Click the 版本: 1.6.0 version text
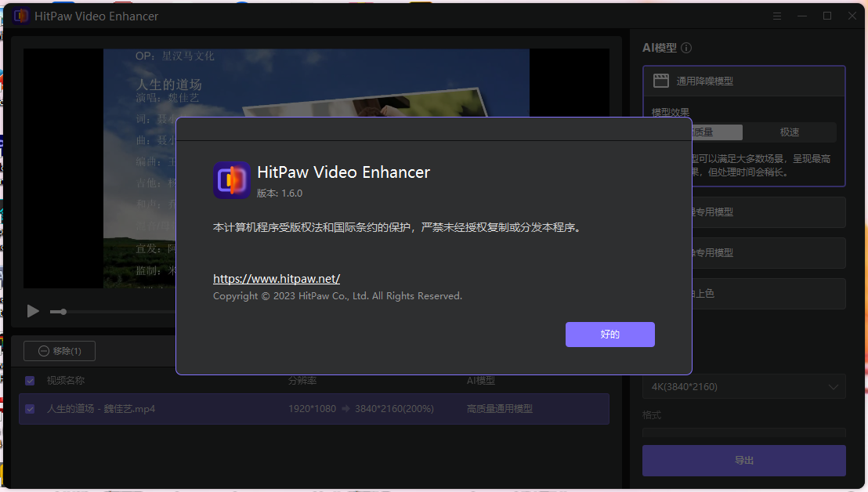The width and height of the screenshot is (868, 492). (280, 194)
